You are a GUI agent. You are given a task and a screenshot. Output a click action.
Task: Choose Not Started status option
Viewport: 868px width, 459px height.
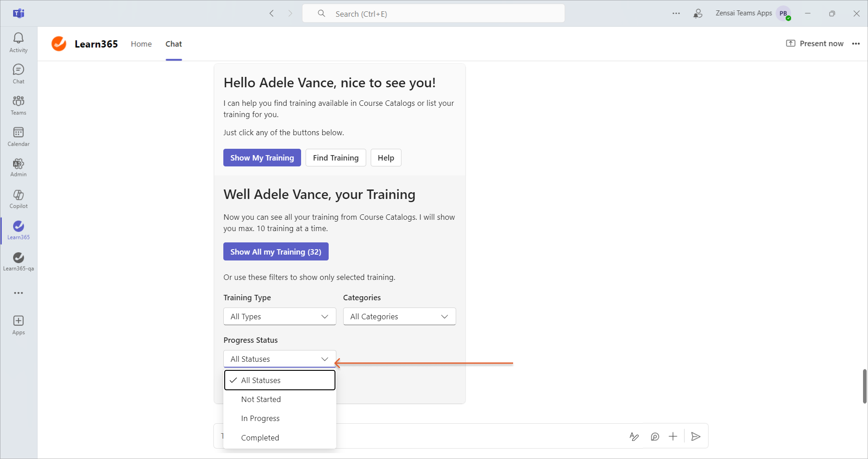click(280, 399)
